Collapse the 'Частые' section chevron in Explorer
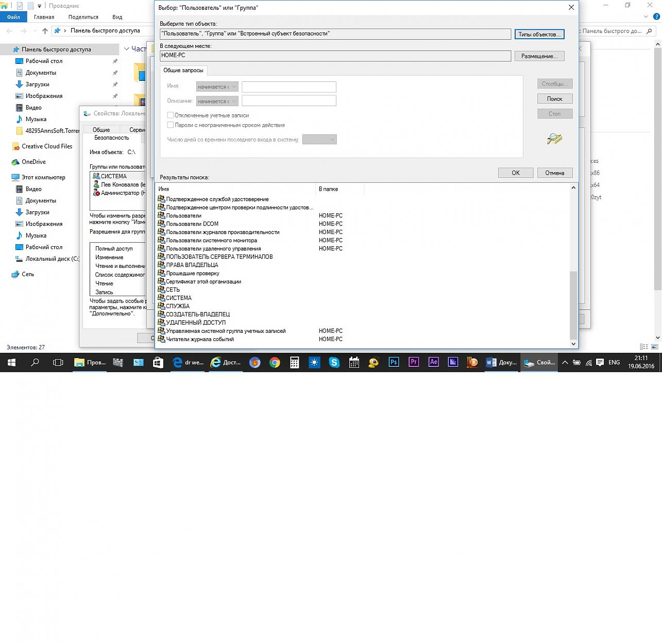Viewport: 662px width, 644px height. point(127,49)
